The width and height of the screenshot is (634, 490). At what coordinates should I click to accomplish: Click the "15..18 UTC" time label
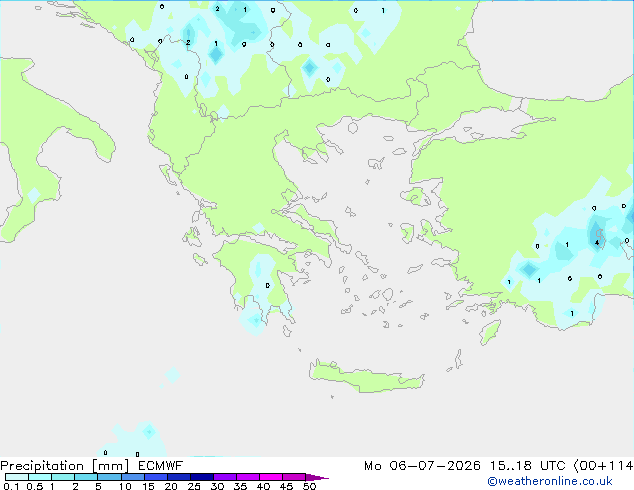528,466
